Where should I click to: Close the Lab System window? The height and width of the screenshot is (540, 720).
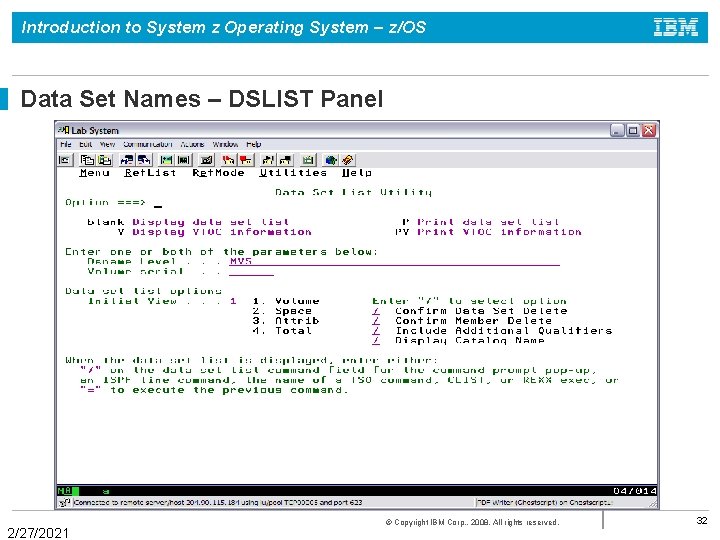[x=649, y=130]
